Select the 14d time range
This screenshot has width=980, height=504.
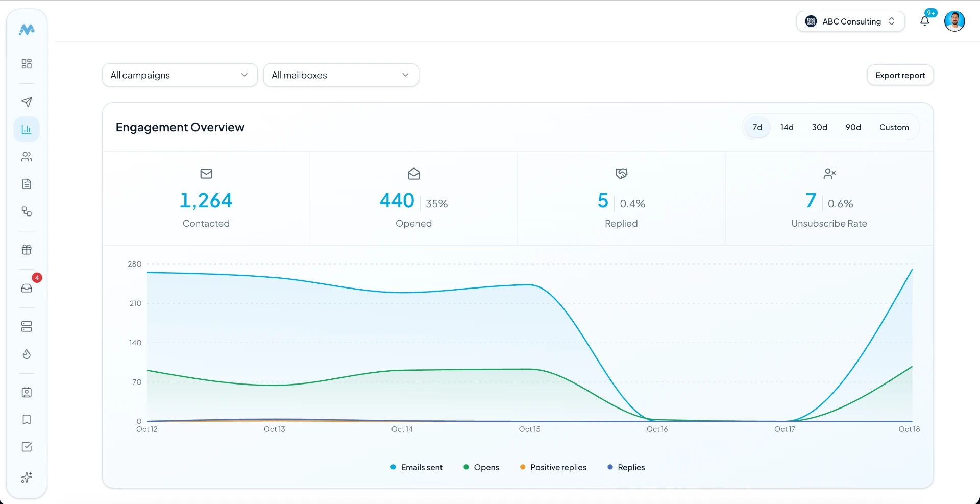tap(787, 127)
